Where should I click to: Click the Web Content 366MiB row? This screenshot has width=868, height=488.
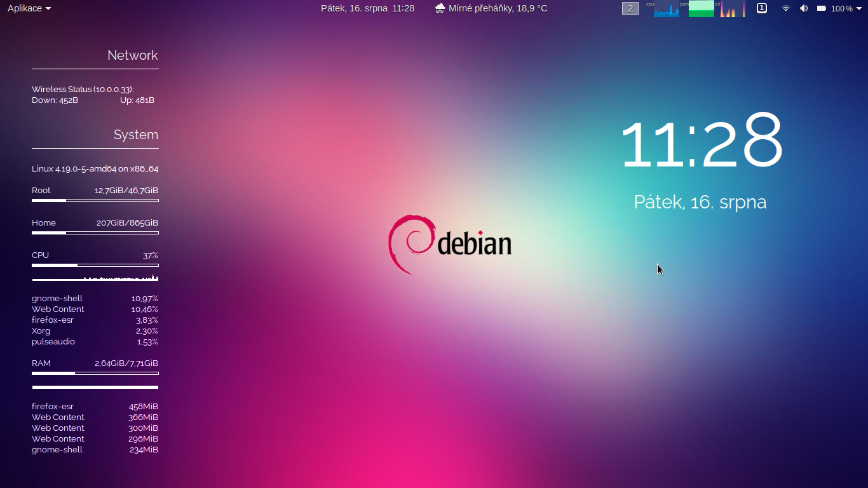tap(95, 417)
